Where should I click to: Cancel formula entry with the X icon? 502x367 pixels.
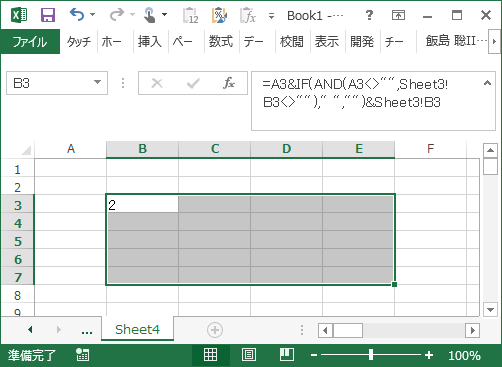(x=157, y=83)
